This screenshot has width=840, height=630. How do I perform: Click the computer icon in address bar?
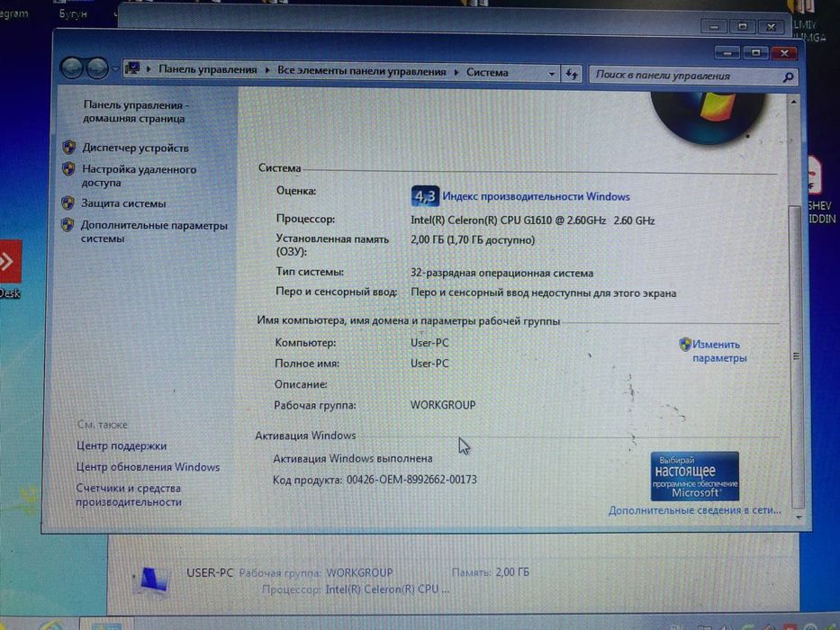click(x=132, y=68)
